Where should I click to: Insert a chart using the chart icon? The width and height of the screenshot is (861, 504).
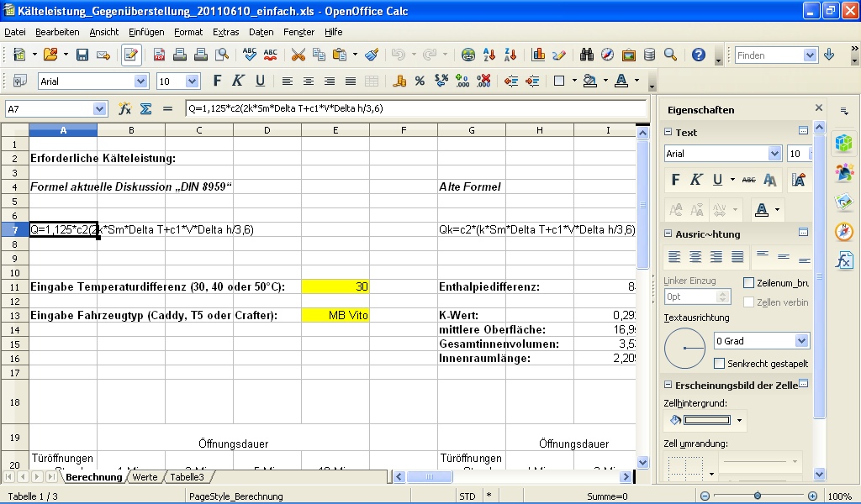[538, 55]
